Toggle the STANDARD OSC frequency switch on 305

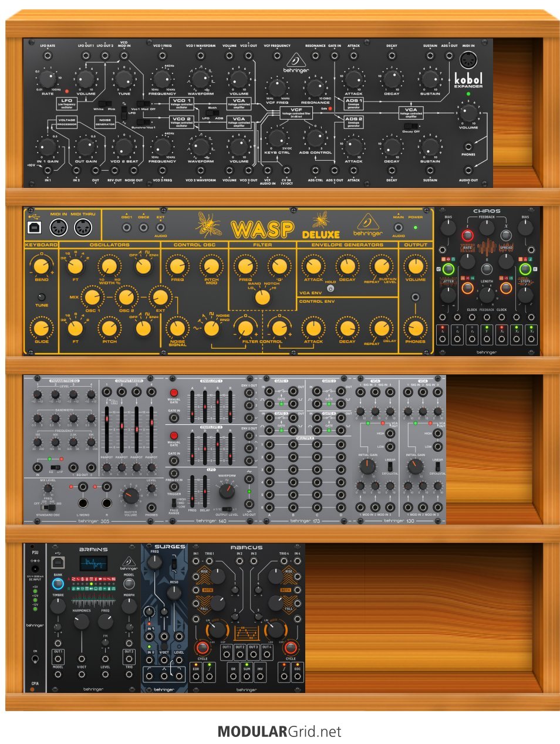click(47, 507)
